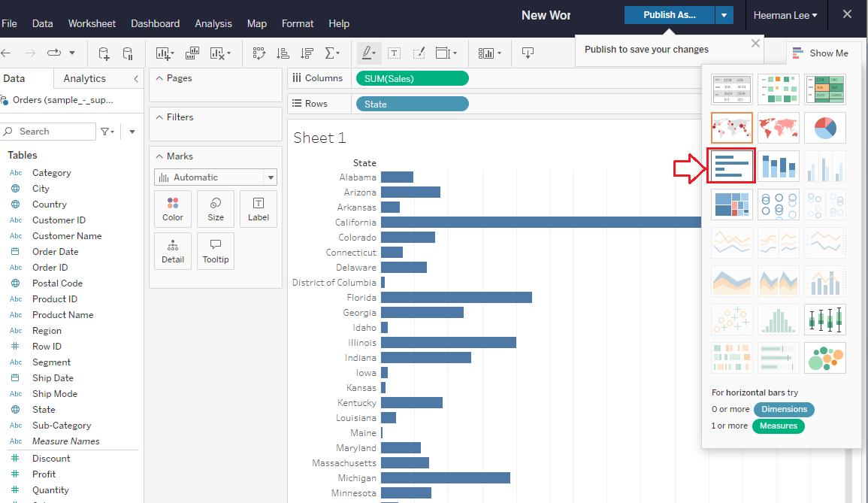Open the Heeman Lee user menu
The height and width of the screenshot is (503, 868).
tap(785, 15)
